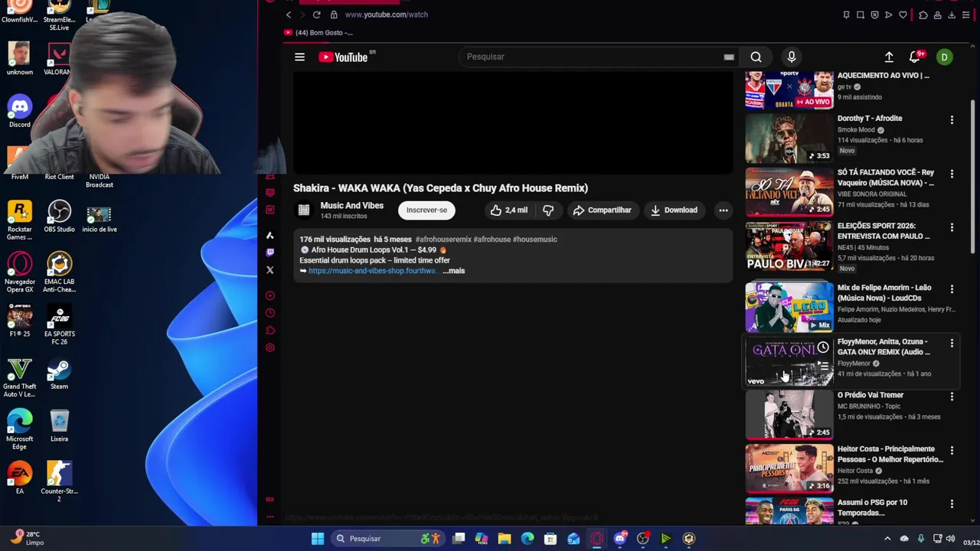Open the Lixeira recycle bin desktop icon
Viewport: 980px width, 551px height.
point(59,426)
